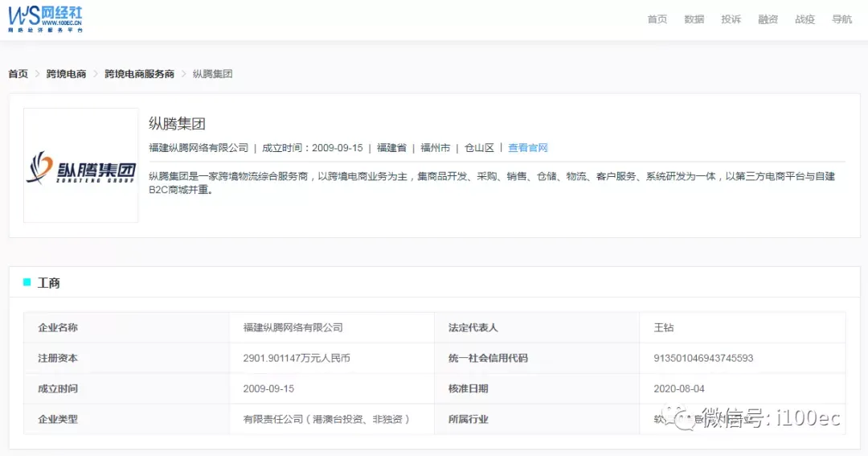This screenshot has width=868, height=456.
Task: Open the 数据 navigation menu item
Action: pos(694,19)
